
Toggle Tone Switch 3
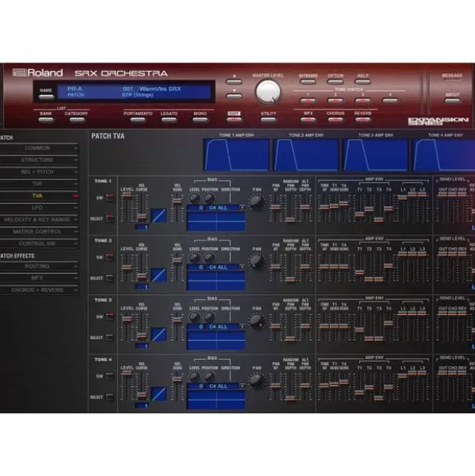coord(362,101)
